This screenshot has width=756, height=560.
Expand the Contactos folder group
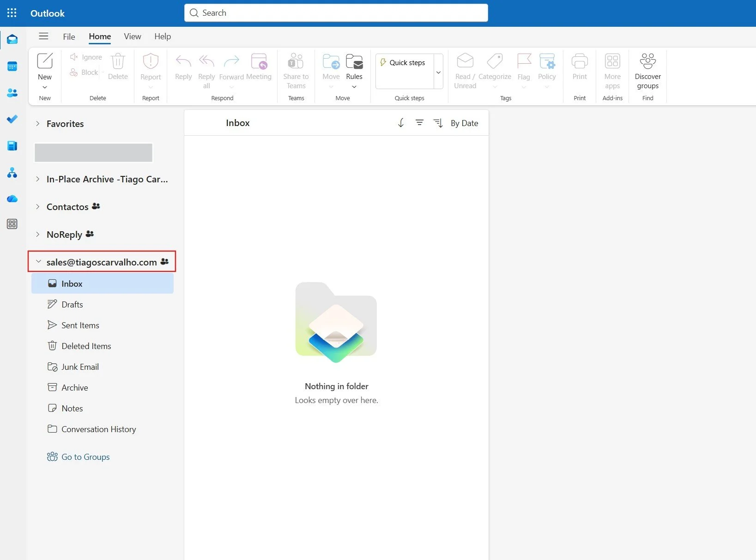click(37, 207)
